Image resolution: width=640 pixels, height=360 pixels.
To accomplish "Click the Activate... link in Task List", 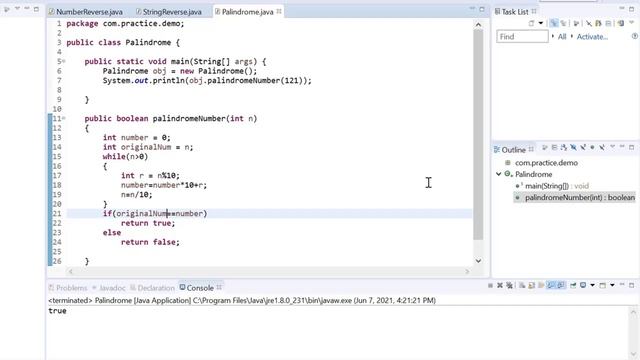I will (x=592, y=36).
